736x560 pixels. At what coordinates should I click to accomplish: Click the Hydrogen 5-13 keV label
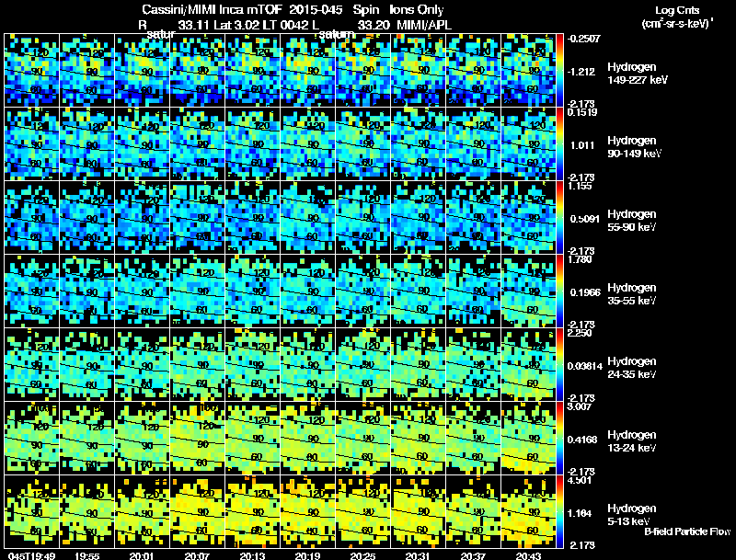(x=632, y=515)
